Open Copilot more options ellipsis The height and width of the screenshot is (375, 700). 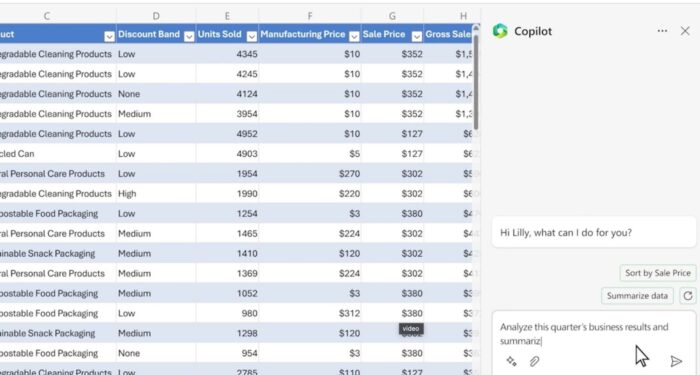tap(662, 31)
